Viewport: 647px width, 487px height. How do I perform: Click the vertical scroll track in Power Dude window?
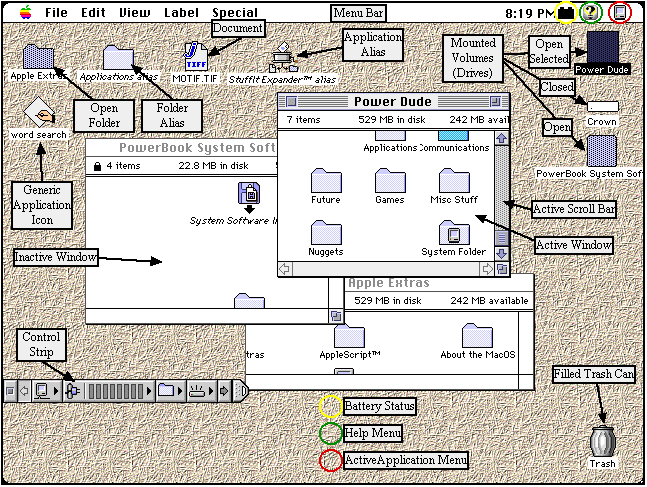pos(502,188)
